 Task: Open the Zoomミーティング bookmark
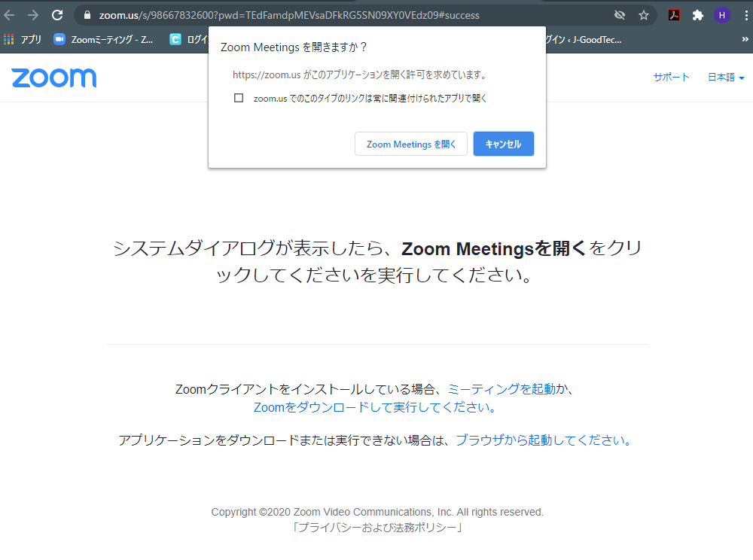pos(103,39)
